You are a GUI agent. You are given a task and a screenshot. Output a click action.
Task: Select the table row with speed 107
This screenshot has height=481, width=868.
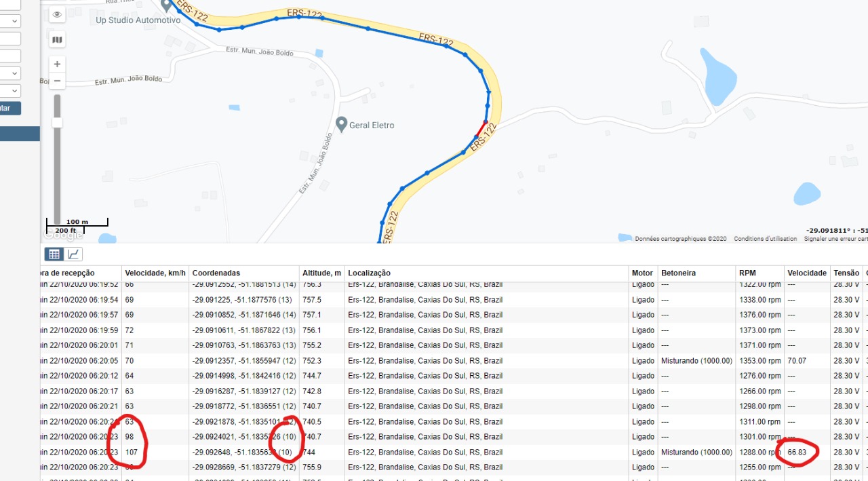[407, 453]
